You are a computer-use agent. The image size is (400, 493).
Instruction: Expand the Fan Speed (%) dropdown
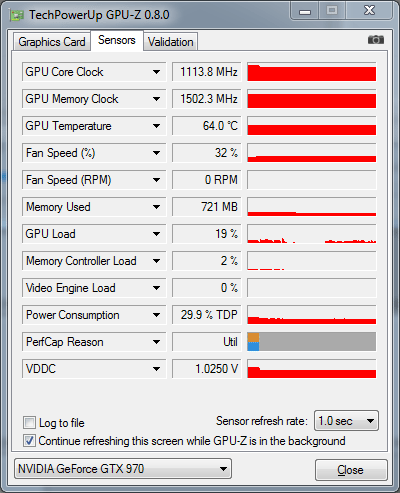(x=156, y=153)
